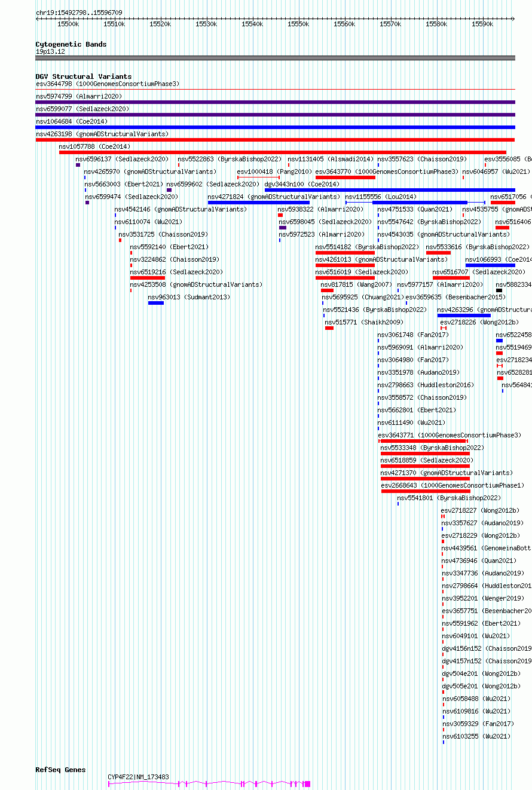Click the nsv6103255 (Wu2021) label
Image resolution: width=532 pixels, height=790 pixels.
[476, 736]
